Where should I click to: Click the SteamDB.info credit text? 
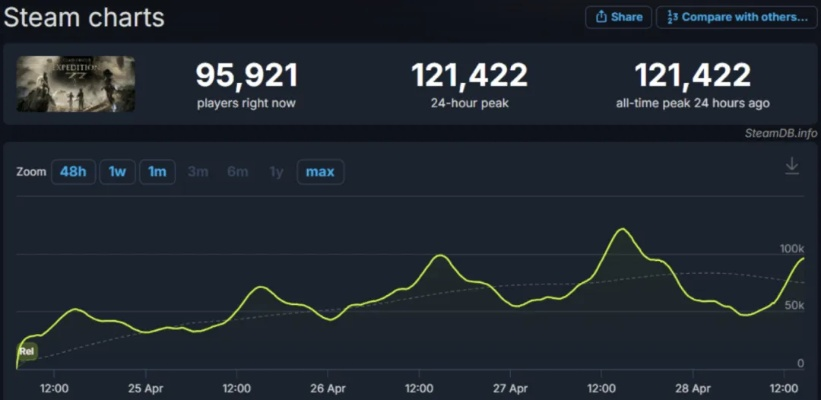click(x=781, y=134)
